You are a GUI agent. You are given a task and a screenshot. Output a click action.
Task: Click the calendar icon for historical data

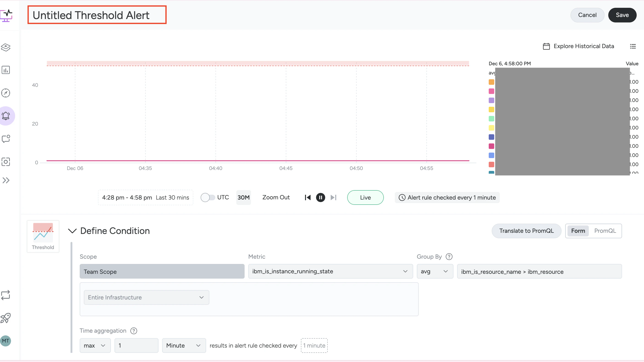(546, 46)
